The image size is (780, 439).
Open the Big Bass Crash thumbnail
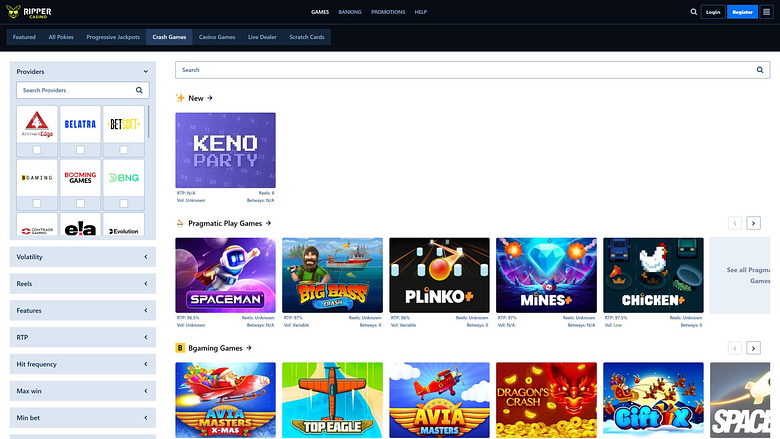pos(332,275)
